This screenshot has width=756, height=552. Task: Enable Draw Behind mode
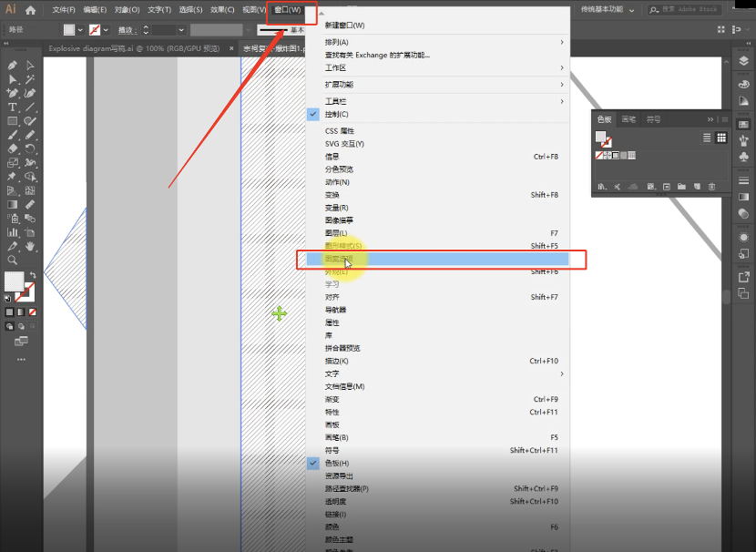21,326
